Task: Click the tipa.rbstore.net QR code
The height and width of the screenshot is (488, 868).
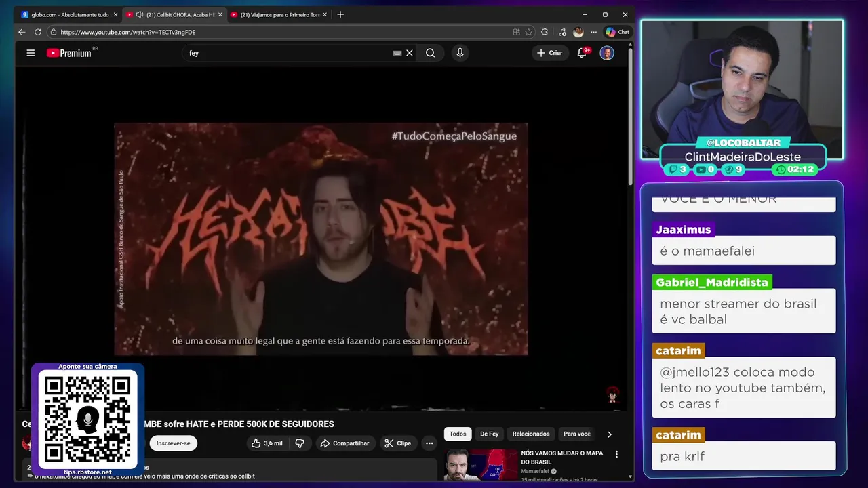Action: [x=87, y=419]
